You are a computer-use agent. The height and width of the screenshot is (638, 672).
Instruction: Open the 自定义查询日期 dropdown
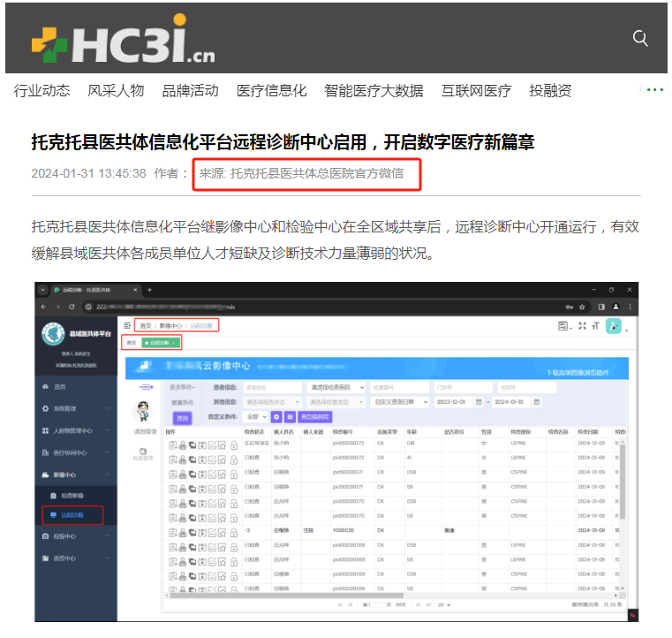click(400, 402)
